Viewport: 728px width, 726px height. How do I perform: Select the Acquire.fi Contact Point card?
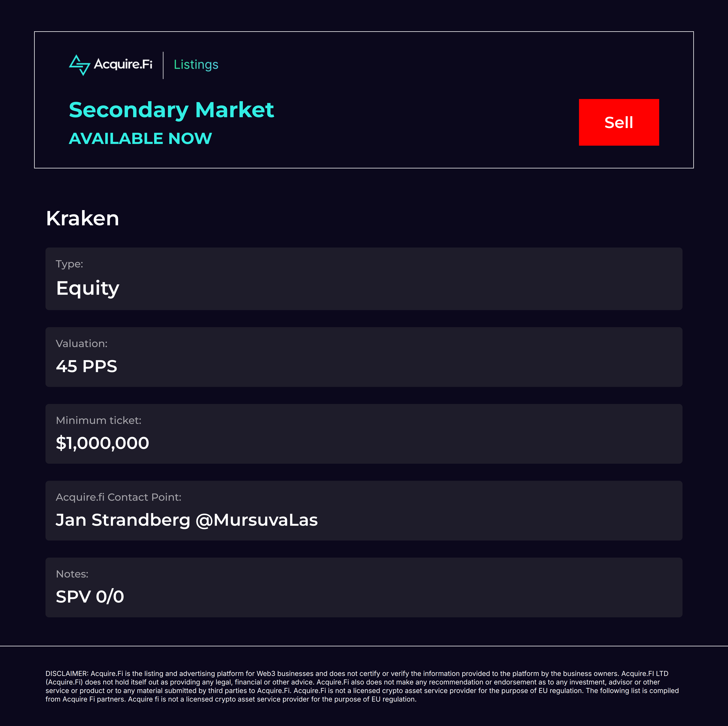364,510
